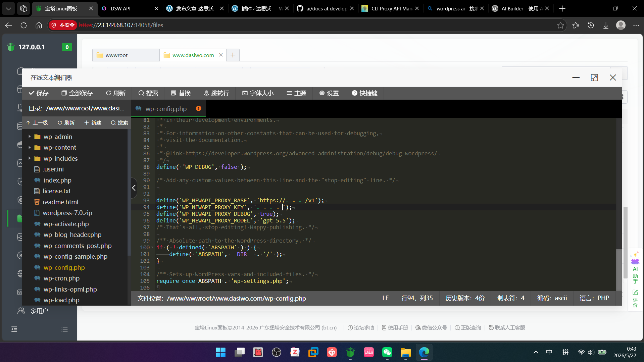Open 多用户 in panel sidebar
644x362 pixels.
pyautogui.click(x=33, y=311)
